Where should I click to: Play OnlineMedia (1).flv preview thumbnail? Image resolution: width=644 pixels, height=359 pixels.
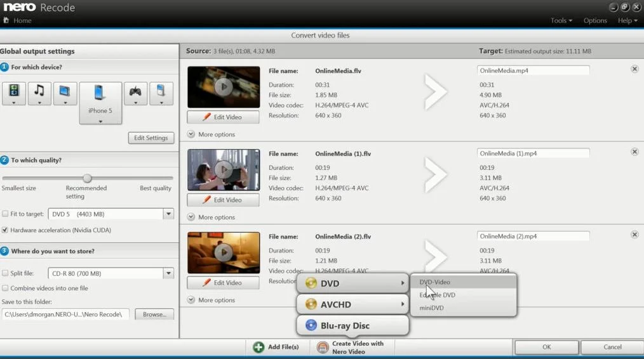pyautogui.click(x=224, y=170)
